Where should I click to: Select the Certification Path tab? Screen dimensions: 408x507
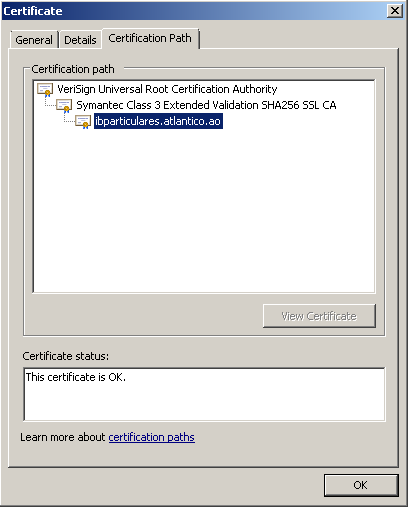(x=150, y=38)
